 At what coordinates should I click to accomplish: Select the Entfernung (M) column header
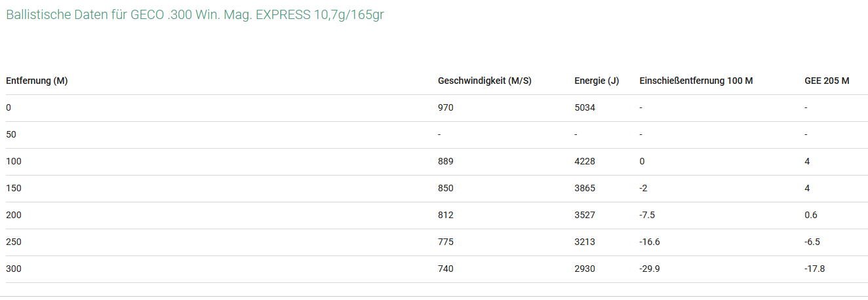37,81
